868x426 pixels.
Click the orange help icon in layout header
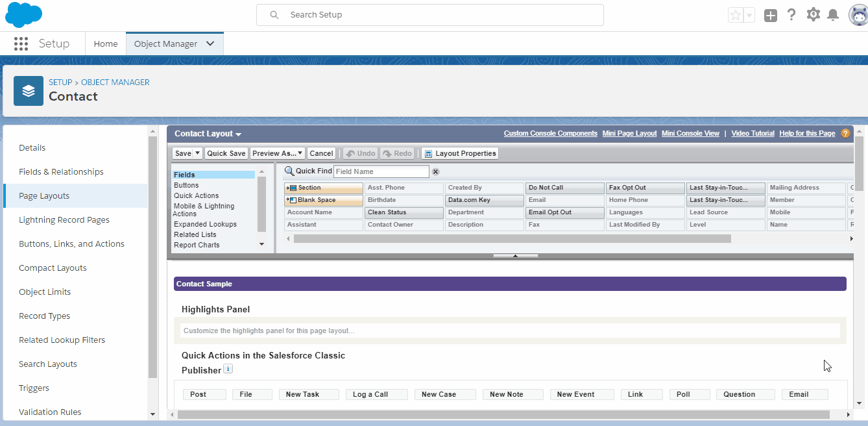click(845, 134)
